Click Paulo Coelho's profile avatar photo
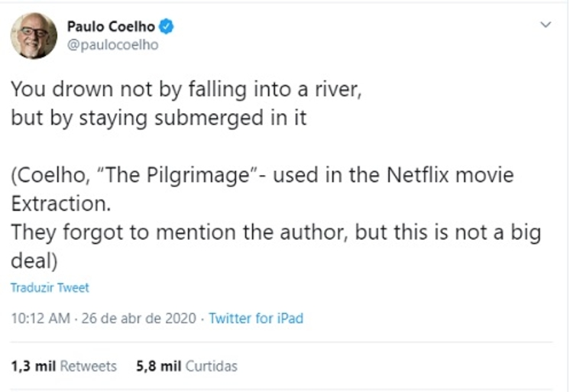 (34, 35)
